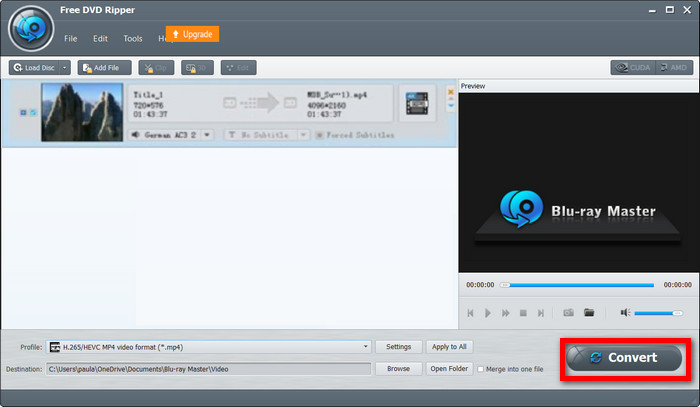
Task: Expand the Load Disc dropdown arrow
Action: pyautogui.click(x=65, y=68)
